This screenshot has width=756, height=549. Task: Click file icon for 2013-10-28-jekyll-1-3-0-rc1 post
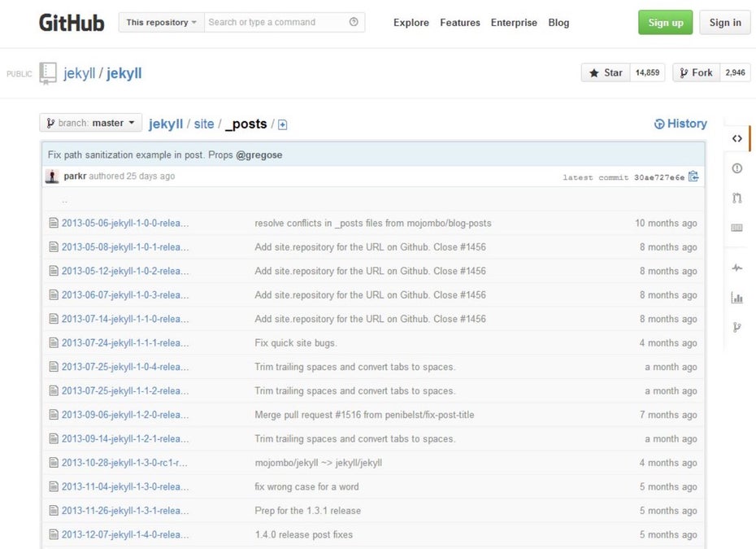click(x=54, y=463)
